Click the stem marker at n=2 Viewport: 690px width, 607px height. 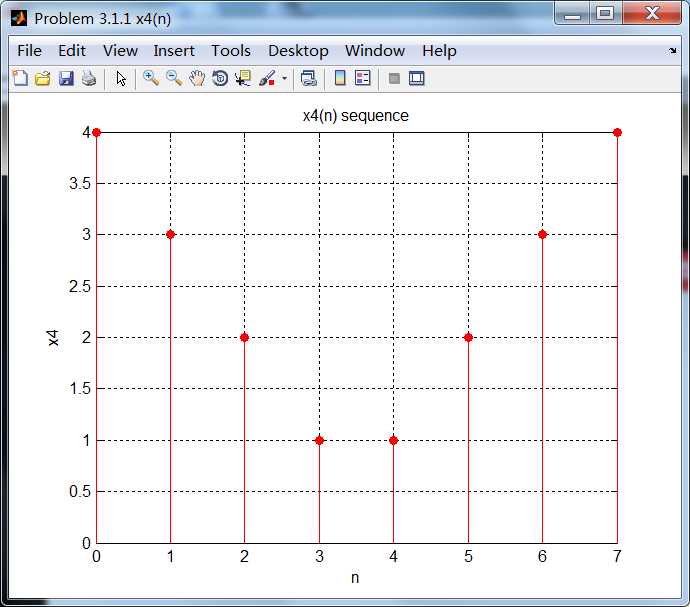pyautogui.click(x=245, y=338)
